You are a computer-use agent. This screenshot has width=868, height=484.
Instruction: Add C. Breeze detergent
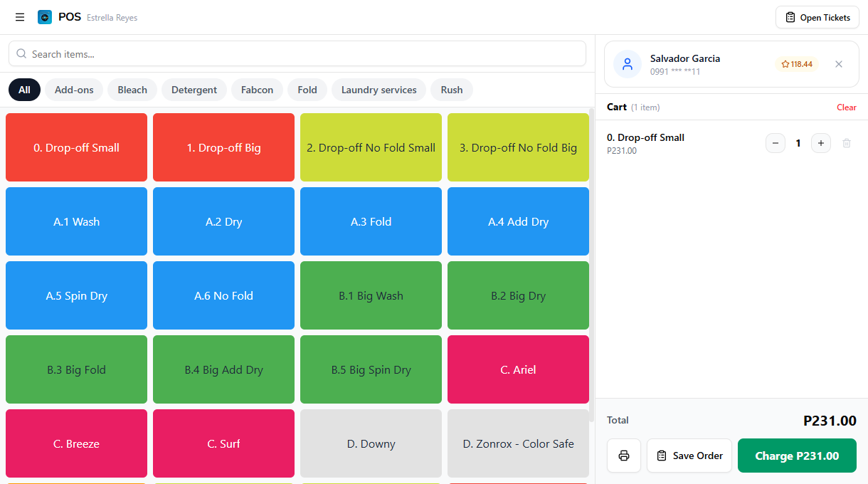pyautogui.click(x=76, y=443)
